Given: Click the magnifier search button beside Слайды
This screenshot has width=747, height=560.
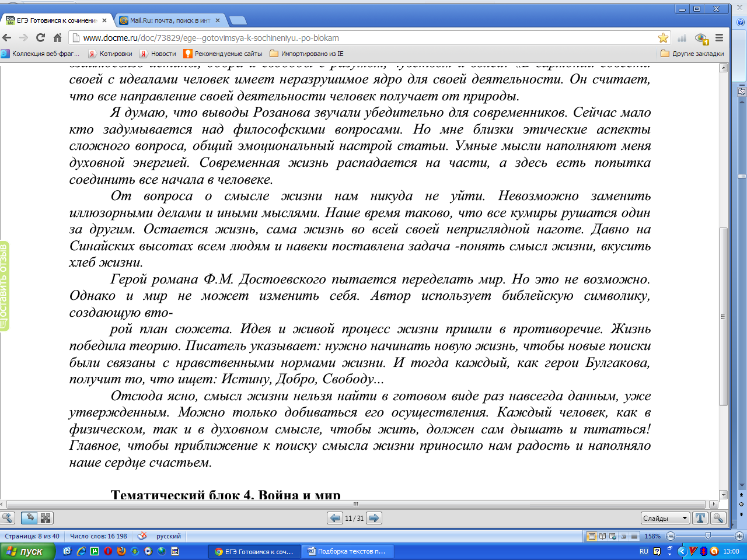Looking at the screenshot, I should click(718, 518).
